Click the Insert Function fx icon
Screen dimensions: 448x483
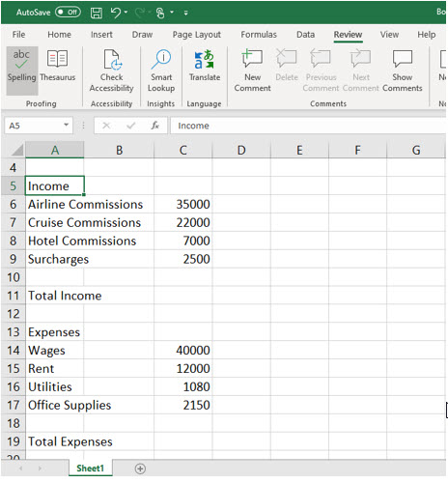coord(155,126)
